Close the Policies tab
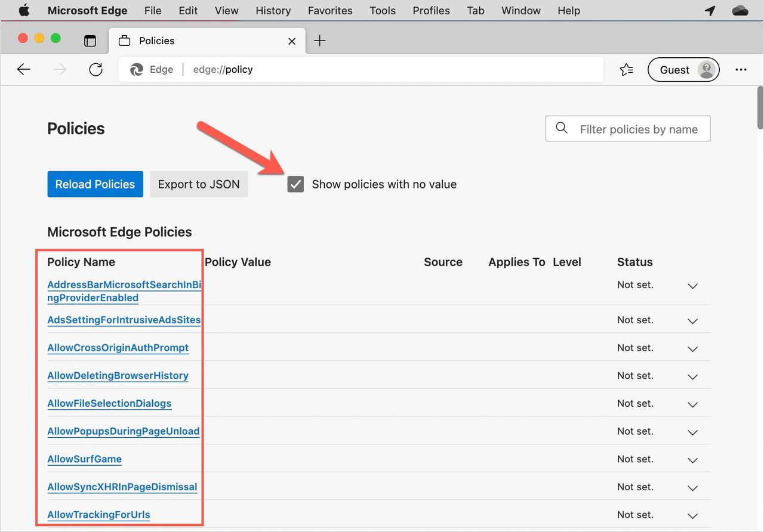Image resolution: width=764 pixels, height=532 pixels. click(292, 41)
